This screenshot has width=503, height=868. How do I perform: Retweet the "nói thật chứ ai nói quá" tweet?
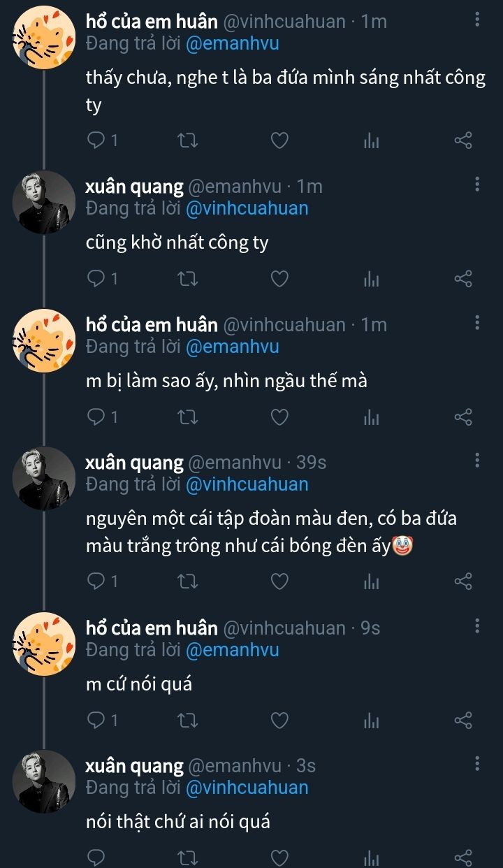click(188, 858)
